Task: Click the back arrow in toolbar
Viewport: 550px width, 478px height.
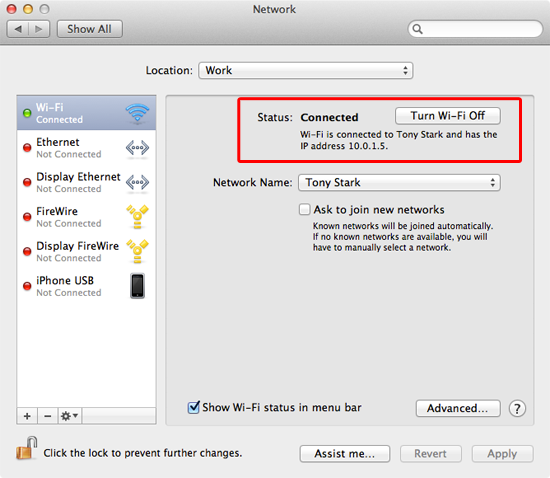Action: [18, 29]
